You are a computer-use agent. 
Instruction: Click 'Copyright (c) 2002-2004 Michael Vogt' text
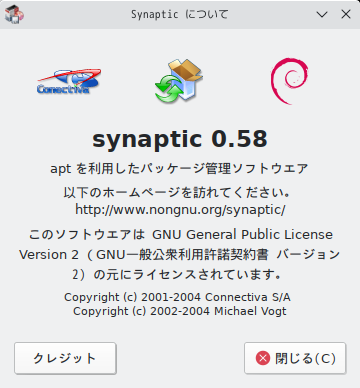coord(180,311)
